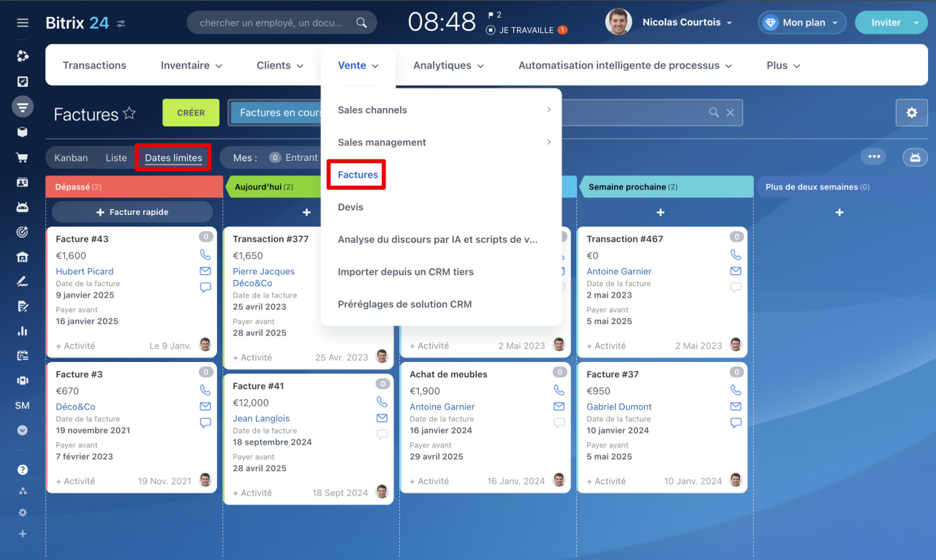Viewport: 936px width, 560px height.
Task: Click the mail icon on Achat de meubles
Action: (x=559, y=406)
